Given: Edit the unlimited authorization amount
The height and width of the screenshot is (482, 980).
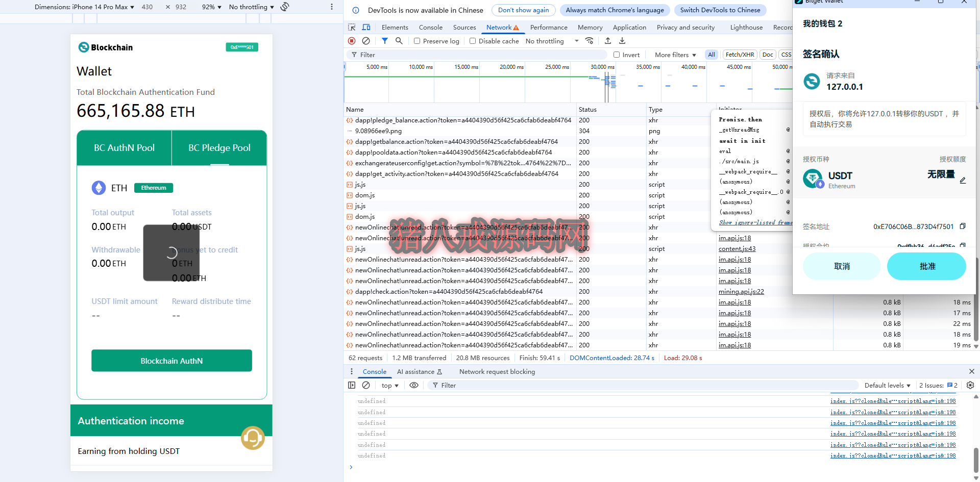Looking at the screenshot, I should pyautogui.click(x=963, y=181).
